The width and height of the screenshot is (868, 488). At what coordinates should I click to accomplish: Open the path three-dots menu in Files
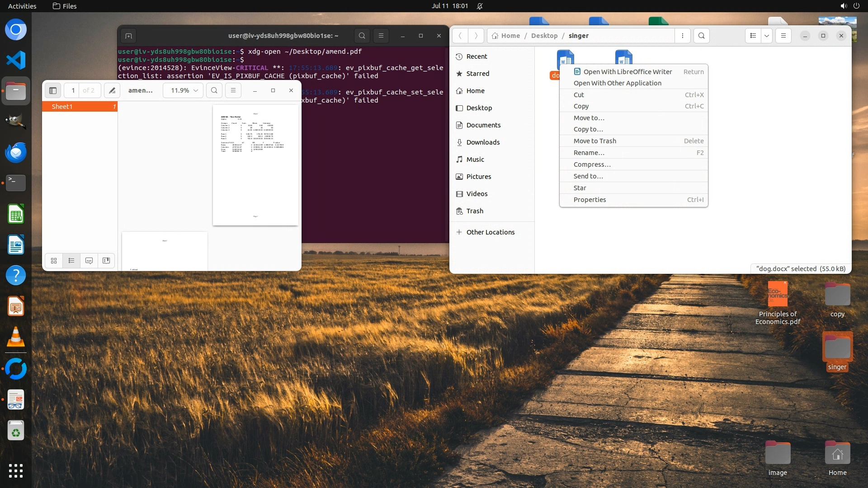pos(683,36)
